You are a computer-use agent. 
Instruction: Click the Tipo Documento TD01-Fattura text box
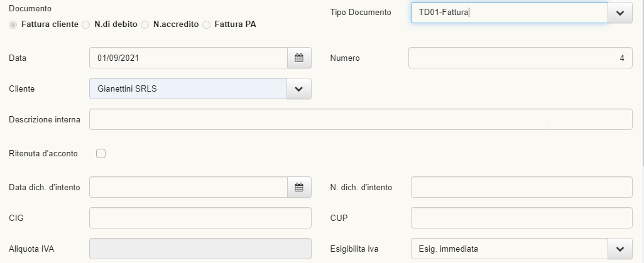point(510,13)
